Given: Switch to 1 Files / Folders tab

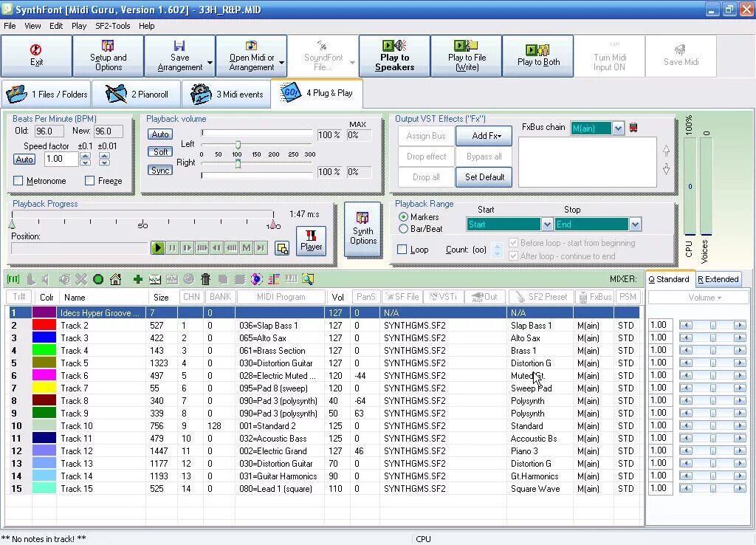Looking at the screenshot, I should click(47, 94).
